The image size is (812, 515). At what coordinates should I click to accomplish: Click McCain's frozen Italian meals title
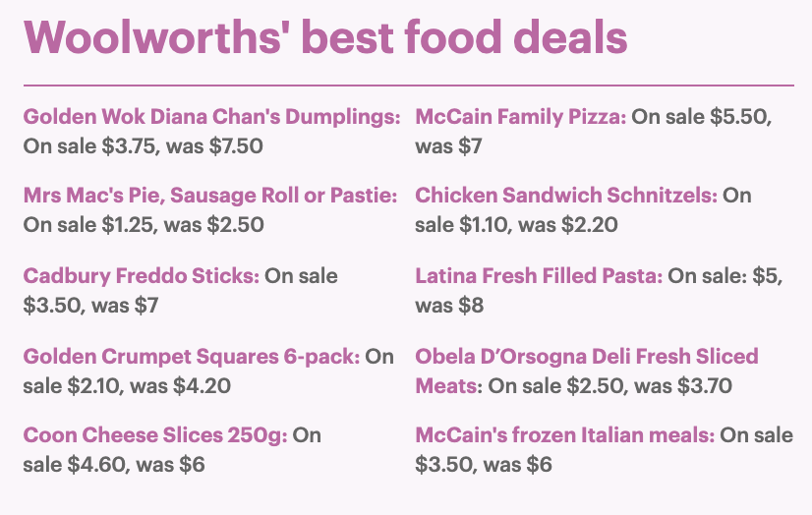coord(565,435)
